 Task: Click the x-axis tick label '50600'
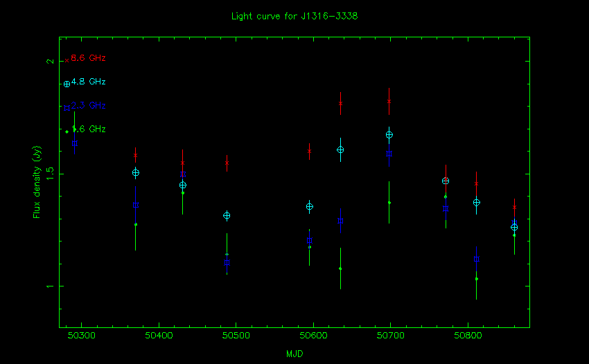313,336
